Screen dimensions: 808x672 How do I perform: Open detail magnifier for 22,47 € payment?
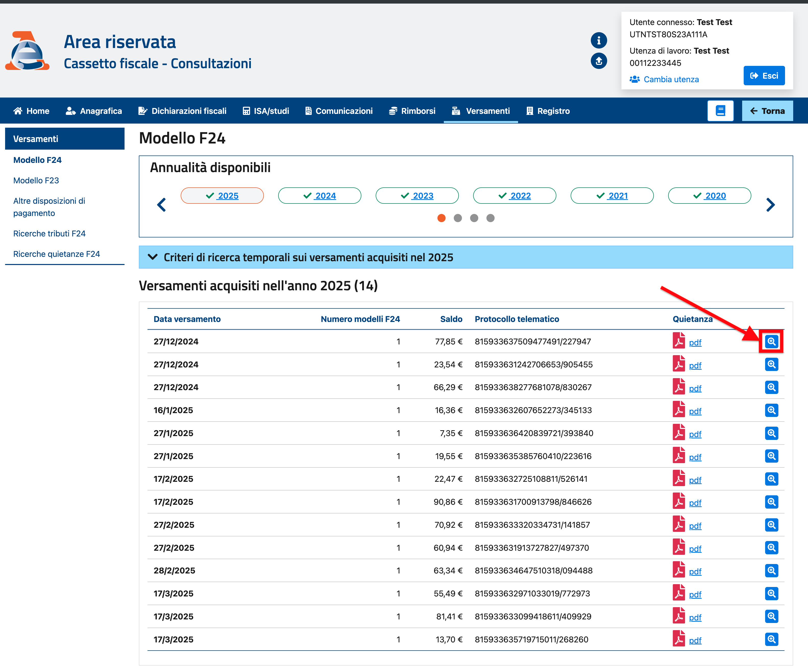pos(772,479)
